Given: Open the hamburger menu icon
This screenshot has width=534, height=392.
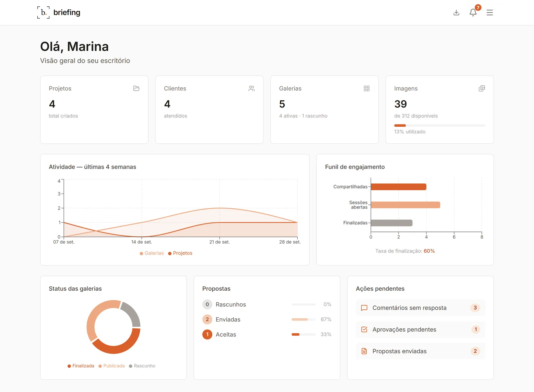Looking at the screenshot, I should point(490,13).
